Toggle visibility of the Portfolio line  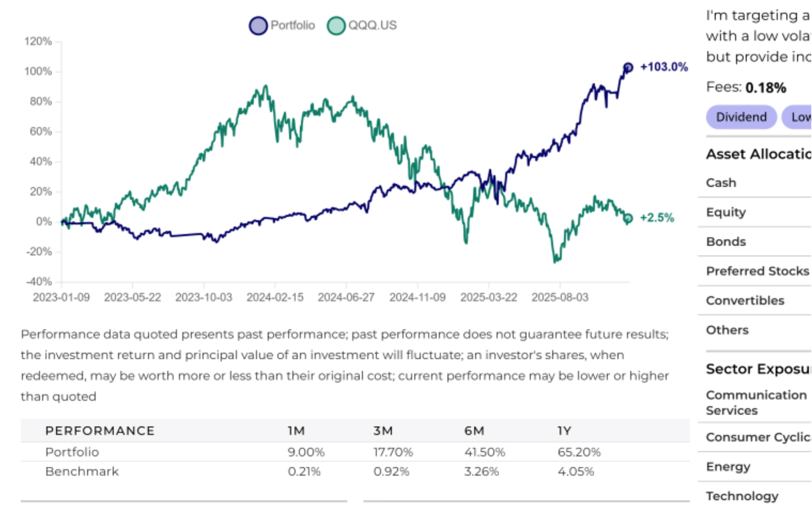pyautogui.click(x=293, y=25)
